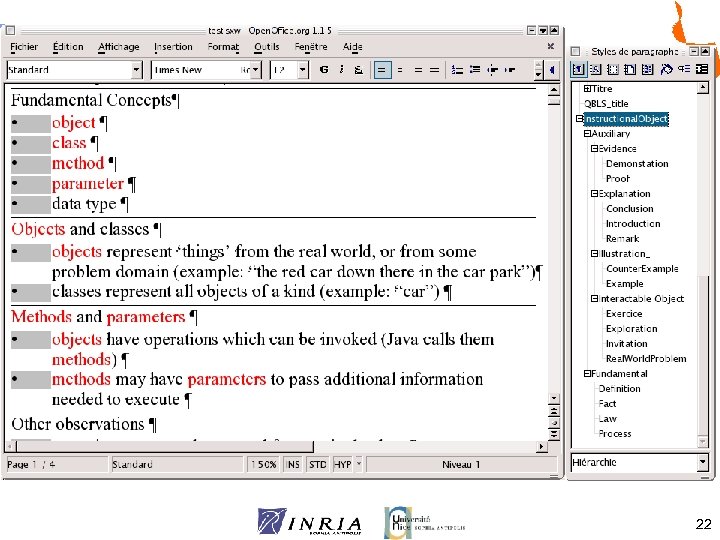This screenshot has height=540, width=720.
Task: Justify the paragraph
Action: 434,70
